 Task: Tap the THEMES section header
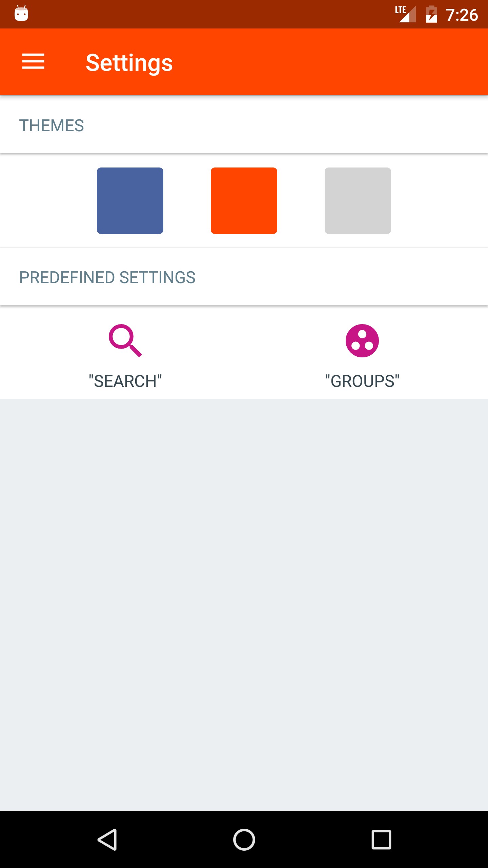tap(52, 125)
